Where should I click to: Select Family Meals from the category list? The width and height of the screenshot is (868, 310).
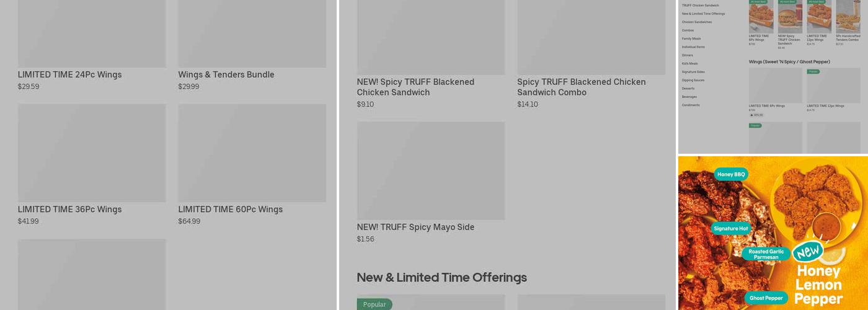pyautogui.click(x=691, y=38)
